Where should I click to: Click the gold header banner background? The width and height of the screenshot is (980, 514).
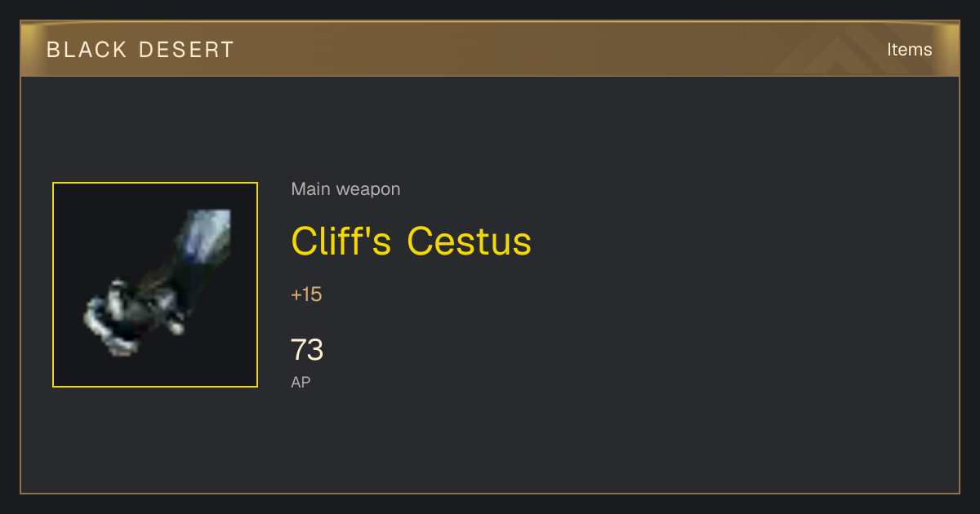tap(490, 49)
